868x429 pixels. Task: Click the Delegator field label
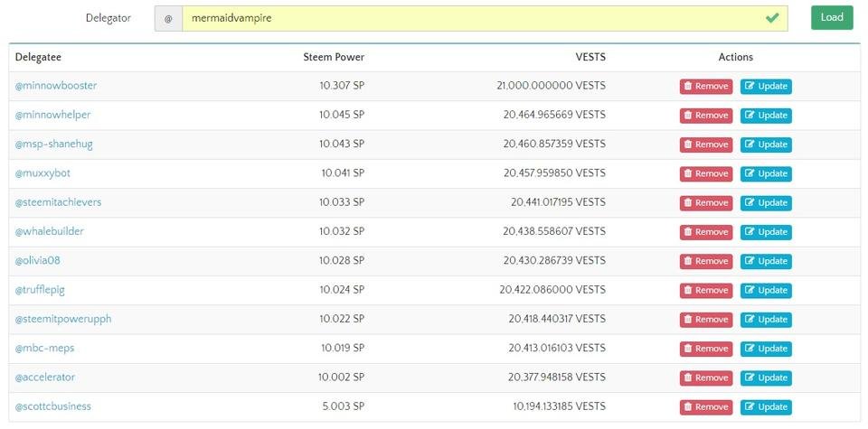pyautogui.click(x=108, y=18)
